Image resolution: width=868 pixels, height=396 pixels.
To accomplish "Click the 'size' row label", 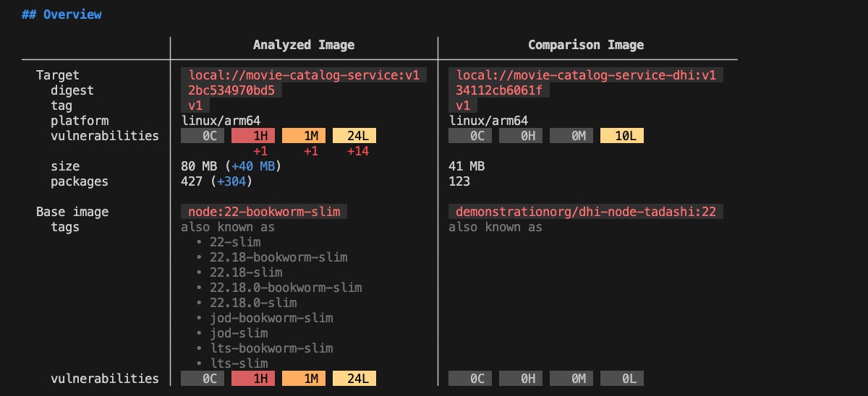I will (65, 166).
